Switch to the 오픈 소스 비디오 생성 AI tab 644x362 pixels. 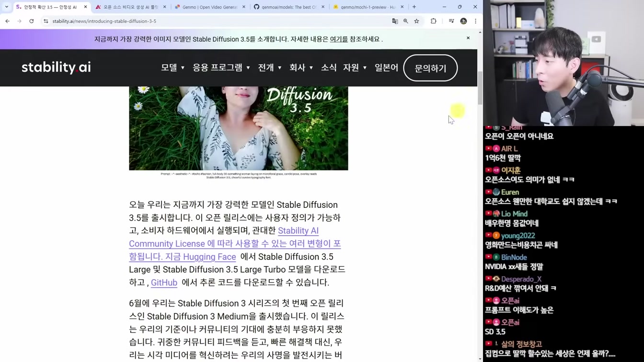click(129, 7)
